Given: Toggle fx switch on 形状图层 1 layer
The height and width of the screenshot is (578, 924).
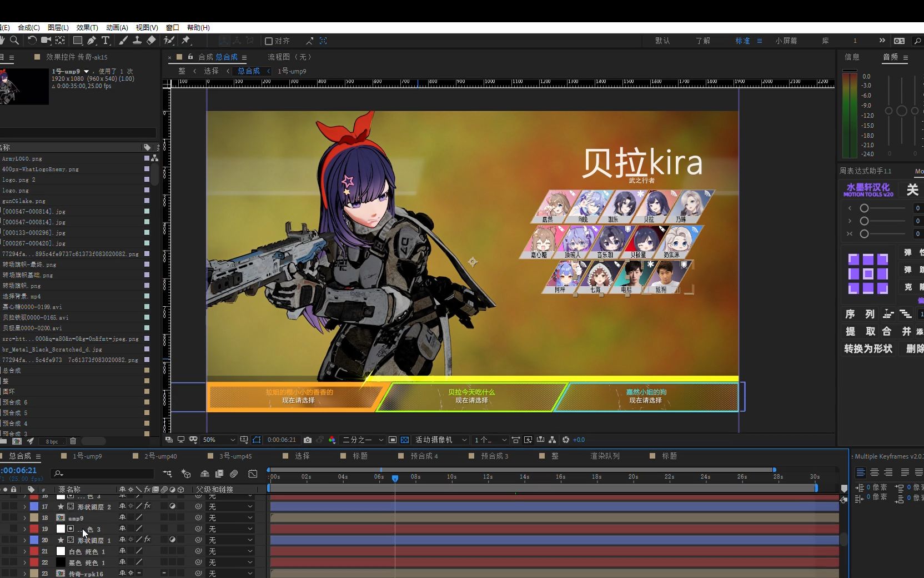Looking at the screenshot, I should tap(147, 540).
